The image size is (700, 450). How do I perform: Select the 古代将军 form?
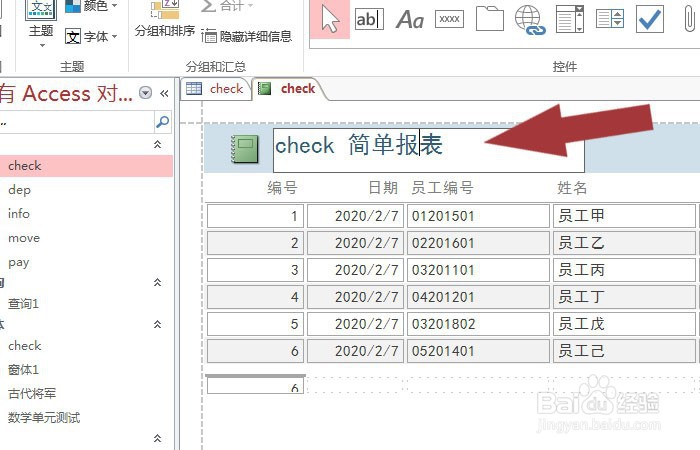coord(86,394)
